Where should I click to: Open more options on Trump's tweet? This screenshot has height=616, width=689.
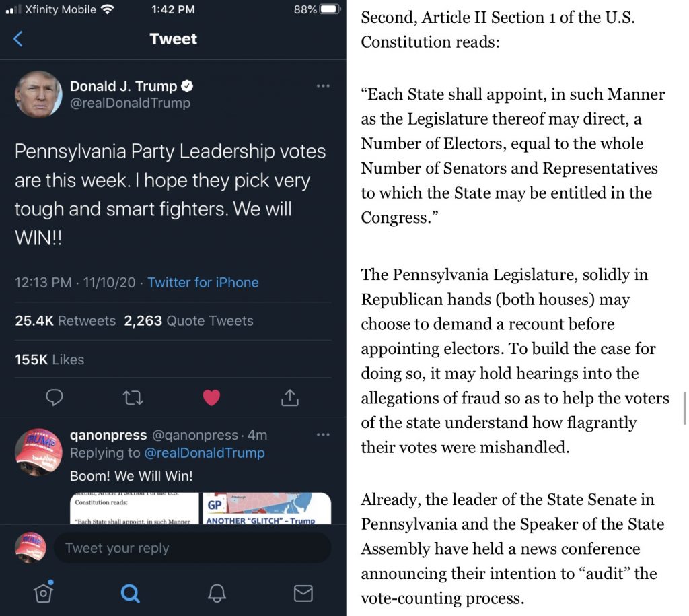tap(323, 86)
